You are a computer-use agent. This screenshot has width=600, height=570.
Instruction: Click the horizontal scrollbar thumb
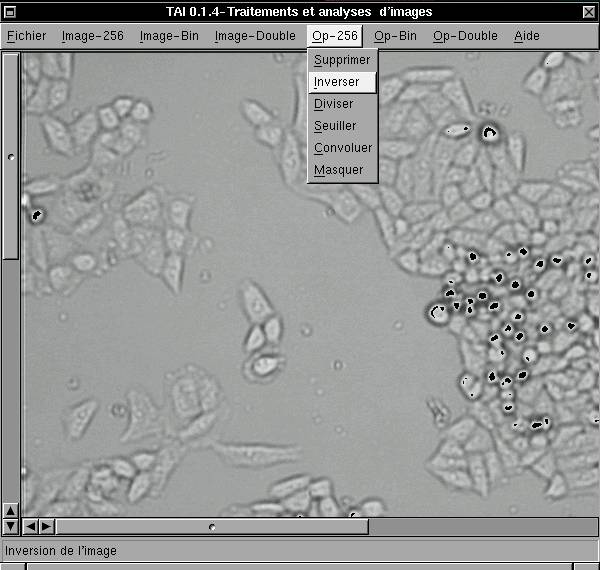click(x=212, y=526)
